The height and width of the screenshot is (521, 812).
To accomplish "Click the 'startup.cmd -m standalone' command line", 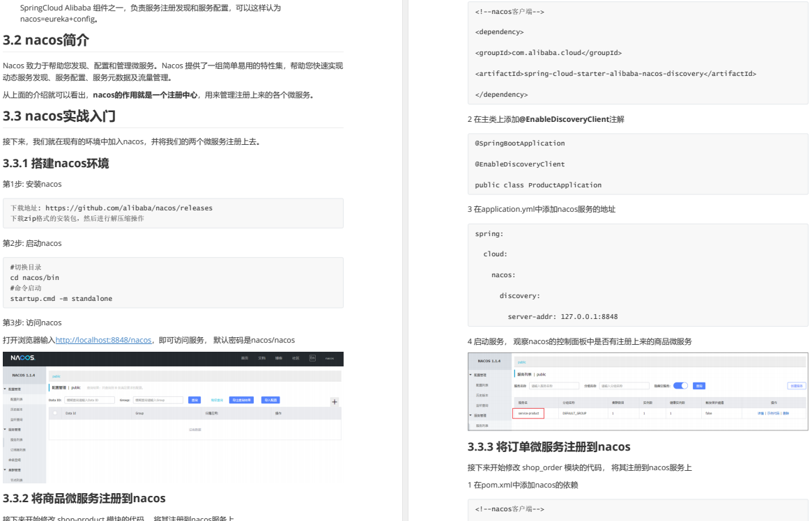I will [x=61, y=299].
